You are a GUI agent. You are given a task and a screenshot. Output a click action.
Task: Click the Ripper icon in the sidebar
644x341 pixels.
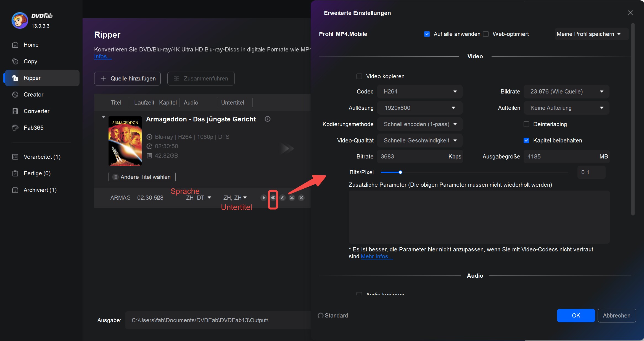click(x=15, y=78)
